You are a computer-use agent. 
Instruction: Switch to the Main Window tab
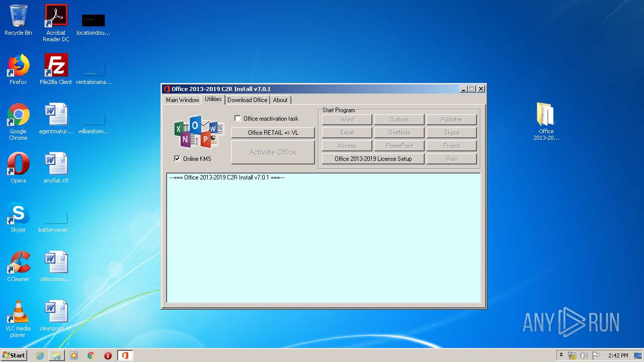point(182,100)
